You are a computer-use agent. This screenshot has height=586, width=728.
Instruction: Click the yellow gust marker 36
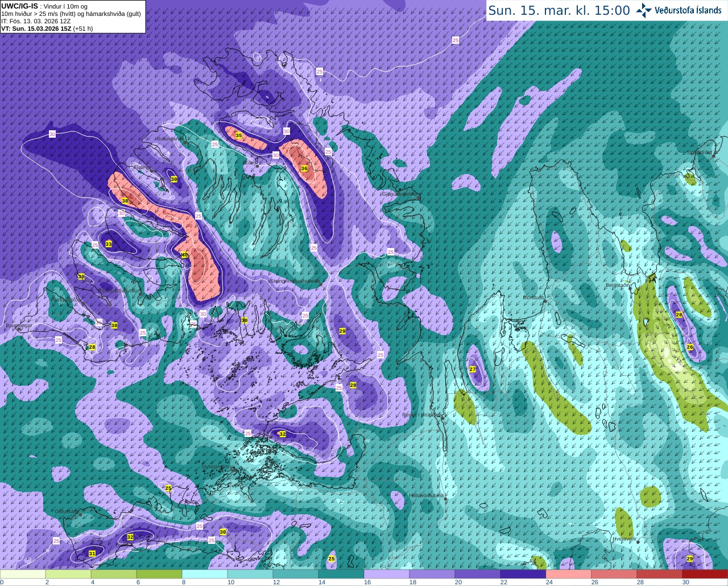point(304,168)
